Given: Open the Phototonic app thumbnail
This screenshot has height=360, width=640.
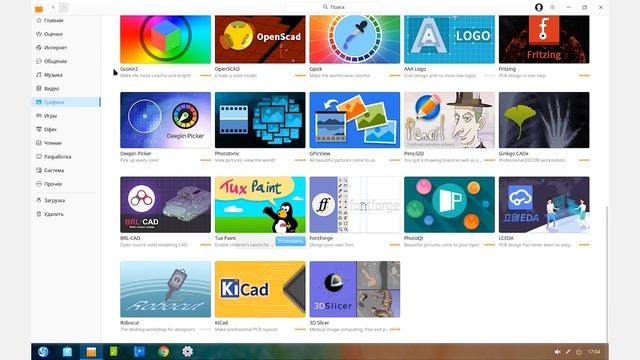Looking at the screenshot, I should pyautogui.click(x=260, y=120).
